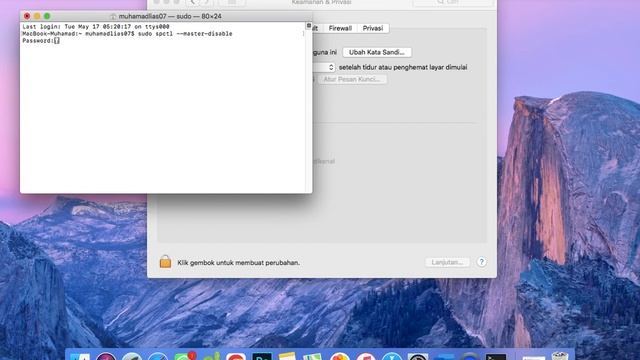This screenshot has width=640, height=360.
Task: Switch to the Privasi tab
Action: pyautogui.click(x=373, y=28)
